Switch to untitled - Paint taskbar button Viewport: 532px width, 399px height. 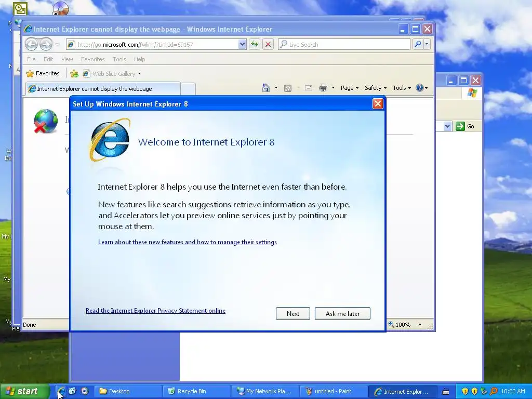coord(334,391)
